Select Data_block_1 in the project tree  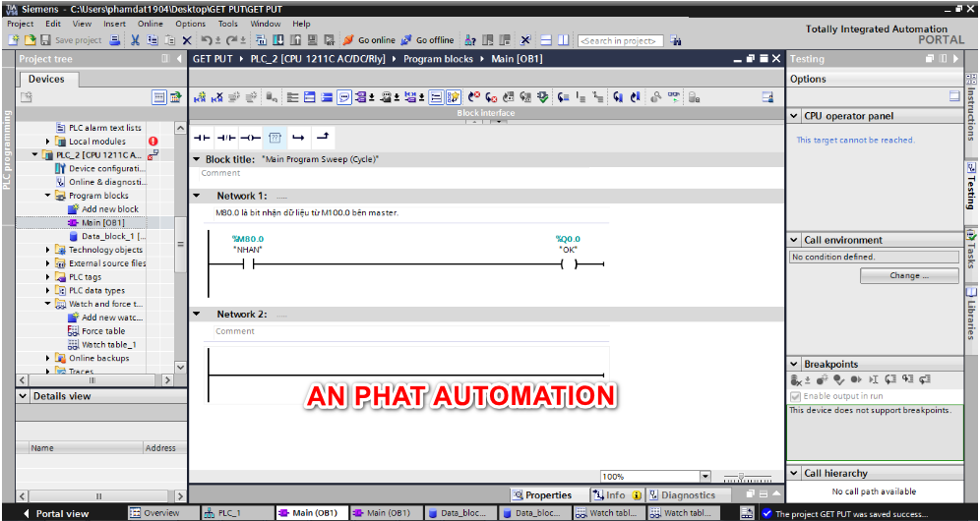(x=112, y=236)
